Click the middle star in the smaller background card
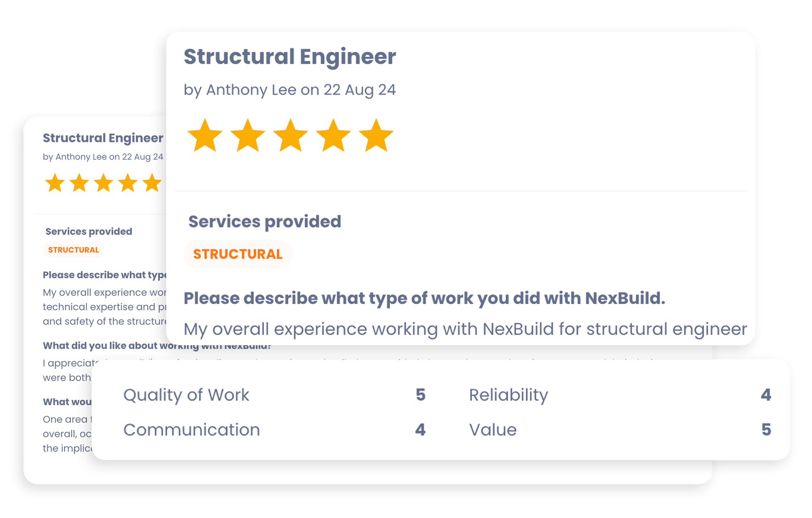This screenshot has width=812, height=518. pos(104,183)
